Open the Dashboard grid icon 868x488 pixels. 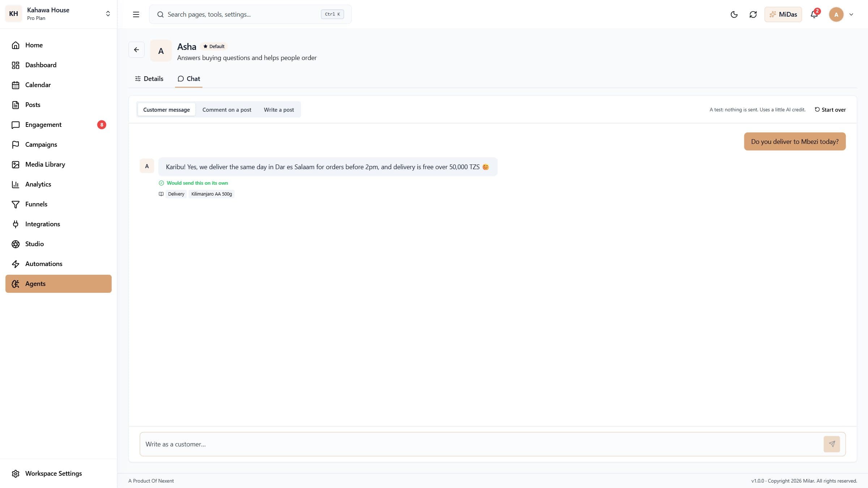point(15,65)
